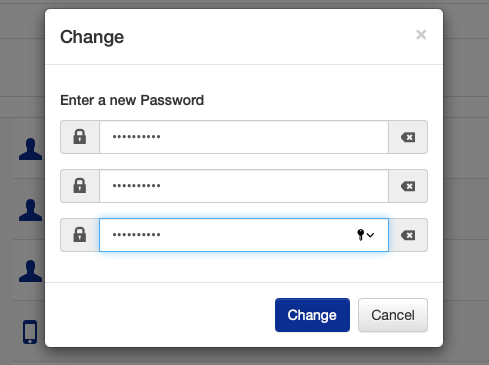Viewport: 489px width, 365px height.
Task: Select the second user icon behind dialog
Action: [30, 210]
